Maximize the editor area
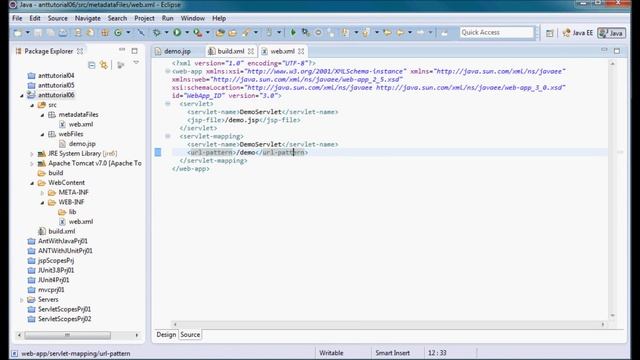The height and width of the screenshot is (360, 640). (x=617, y=51)
